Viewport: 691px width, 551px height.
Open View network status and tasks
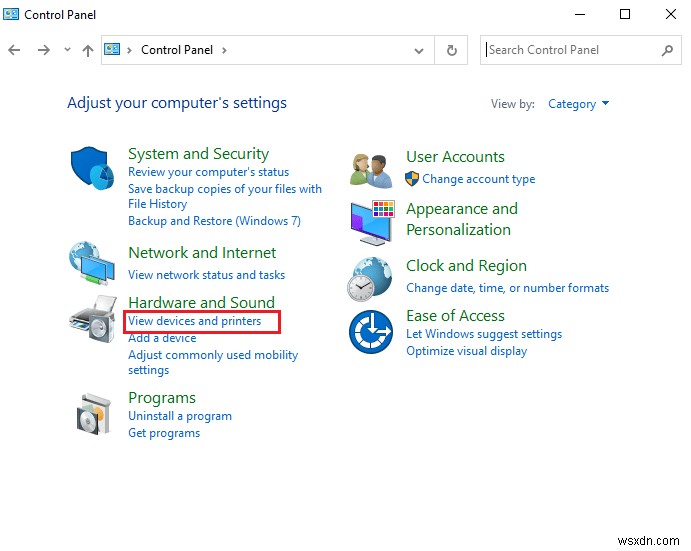coord(206,275)
